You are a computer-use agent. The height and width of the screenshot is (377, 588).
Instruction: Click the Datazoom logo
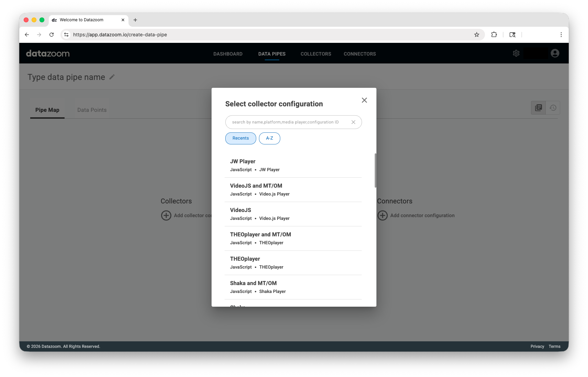(x=48, y=54)
